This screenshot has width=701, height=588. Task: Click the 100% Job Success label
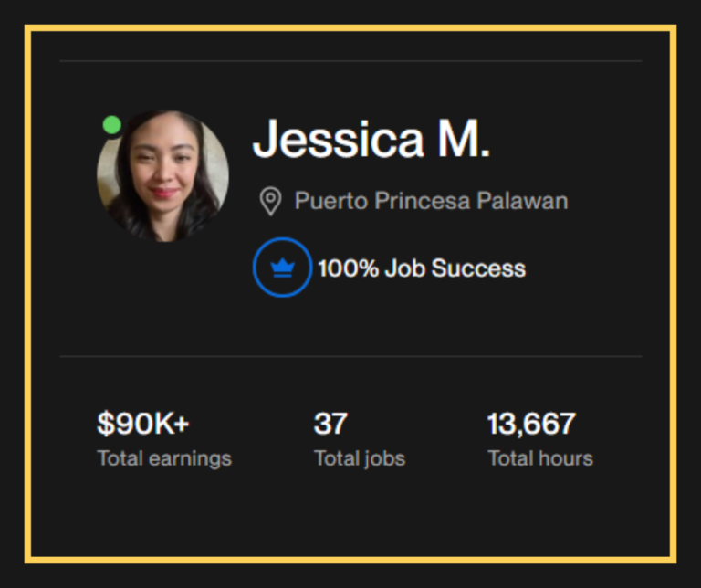click(x=422, y=268)
